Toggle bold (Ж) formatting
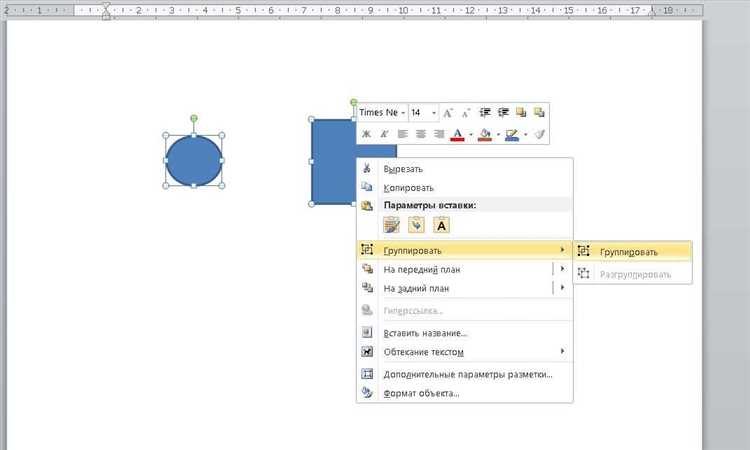The image size is (750, 450). [366, 134]
